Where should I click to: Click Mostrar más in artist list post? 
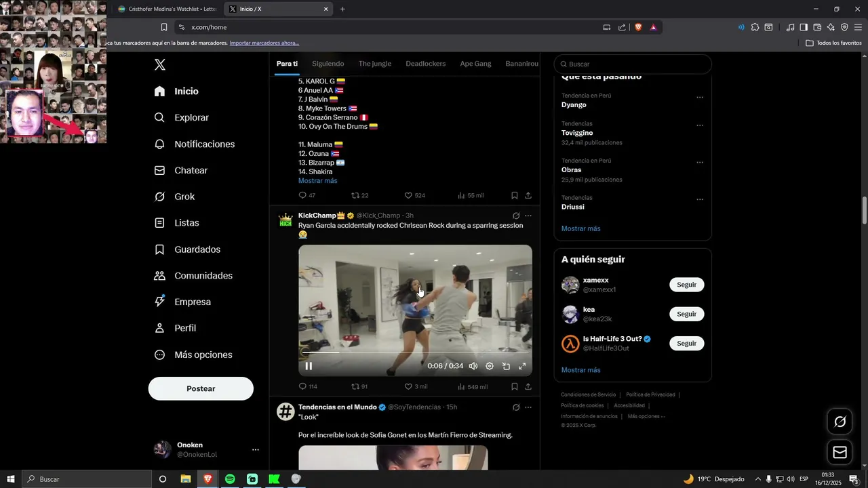(317, 181)
